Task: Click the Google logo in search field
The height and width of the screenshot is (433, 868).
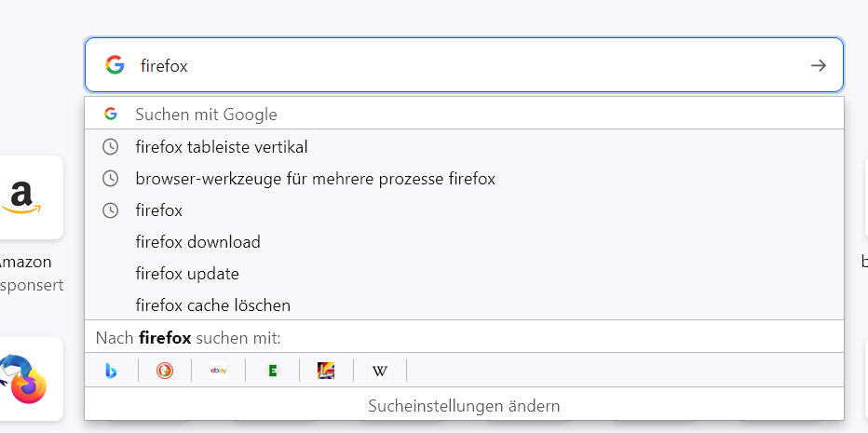Action: click(115, 65)
